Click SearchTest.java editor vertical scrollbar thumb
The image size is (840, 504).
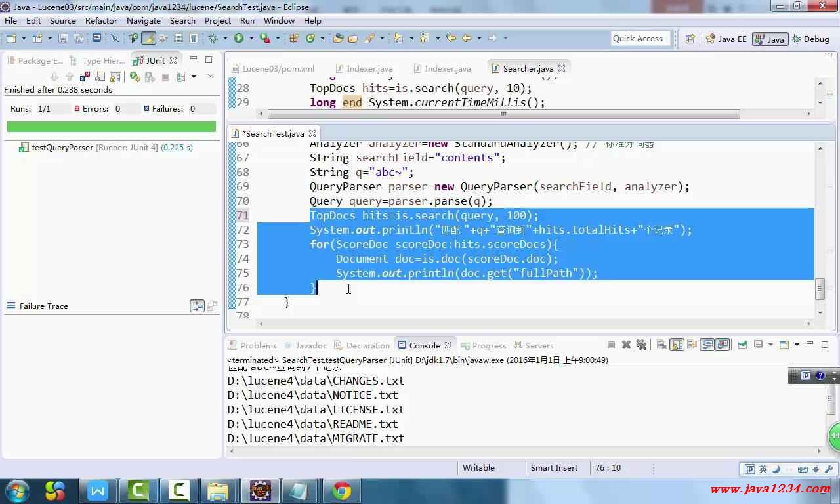pos(820,289)
